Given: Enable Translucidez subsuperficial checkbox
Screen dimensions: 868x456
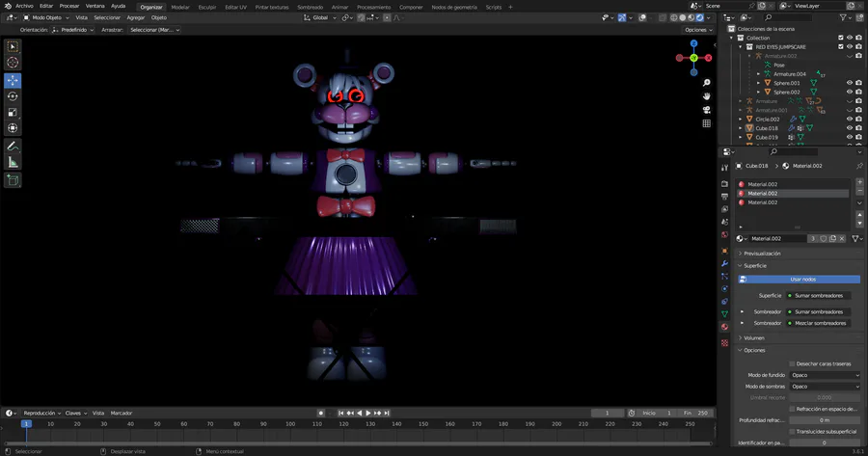Looking at the screenshot, I should (x=792, y=431).
